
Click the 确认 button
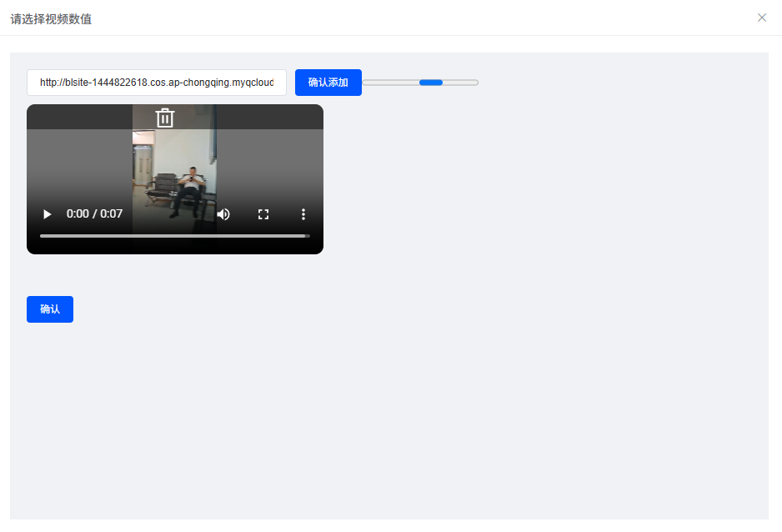point(50,309)
